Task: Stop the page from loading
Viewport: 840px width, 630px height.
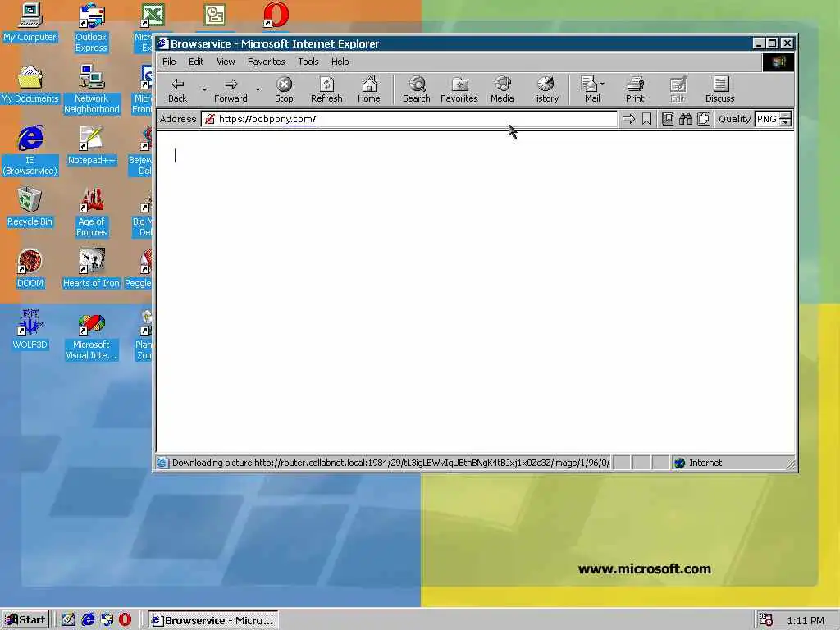Action: pyautogui.click(x=284, y=90)
